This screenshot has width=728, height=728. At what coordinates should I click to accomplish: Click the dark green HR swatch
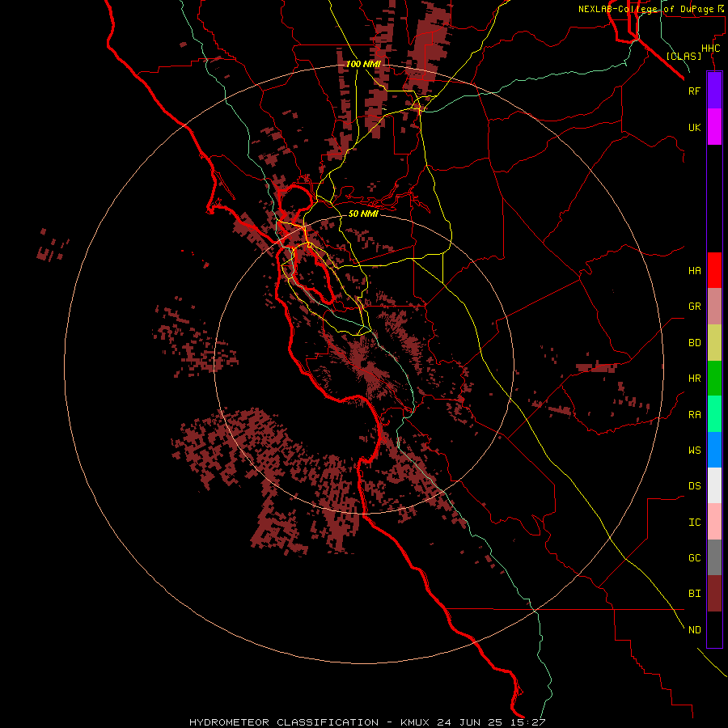click(x=714, y=378)
